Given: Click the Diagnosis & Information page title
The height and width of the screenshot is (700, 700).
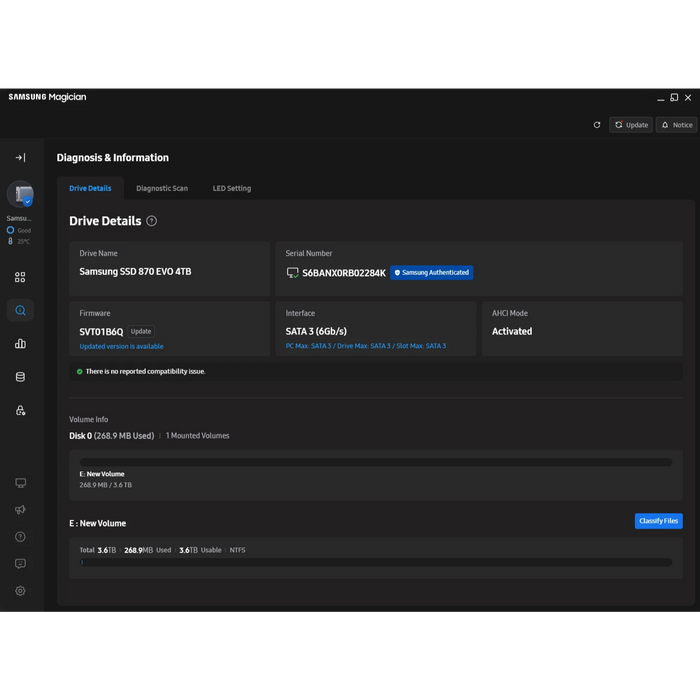Looking at the screenshot, I should click(112, 158).
